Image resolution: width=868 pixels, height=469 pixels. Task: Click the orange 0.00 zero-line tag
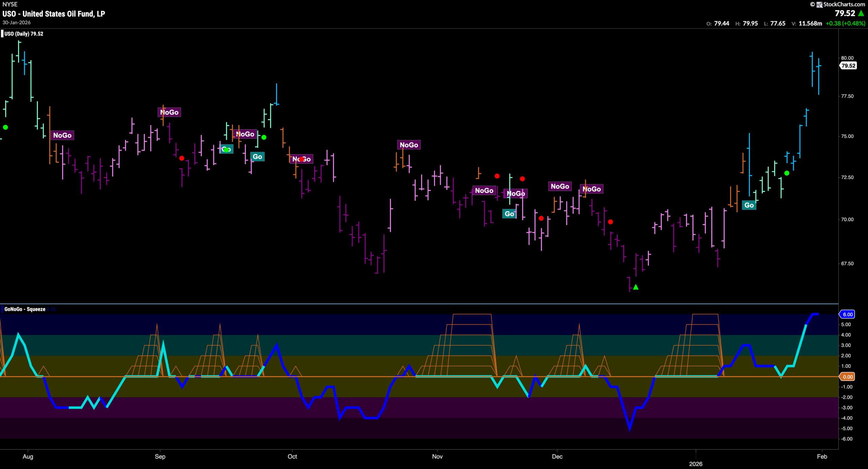[847, 377]
